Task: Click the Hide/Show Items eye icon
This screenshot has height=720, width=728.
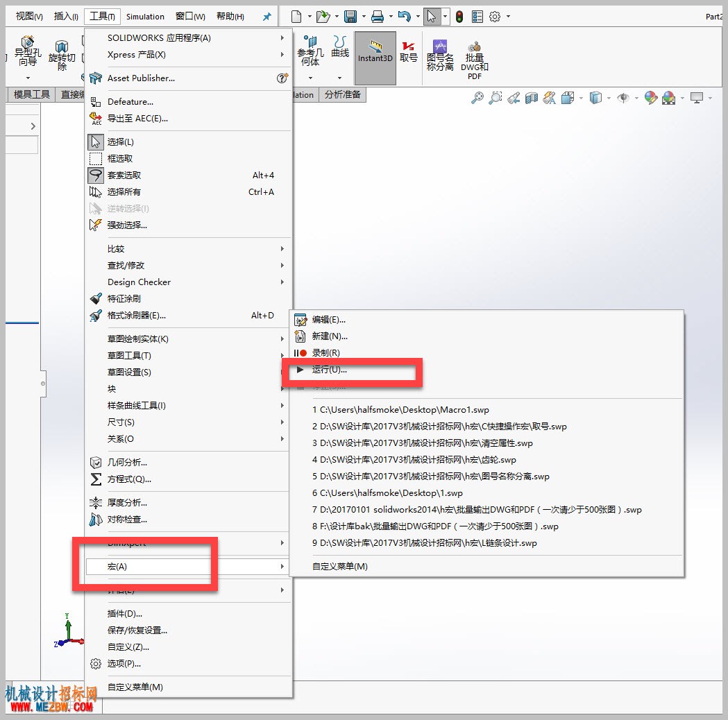Action: pos(623,98)
